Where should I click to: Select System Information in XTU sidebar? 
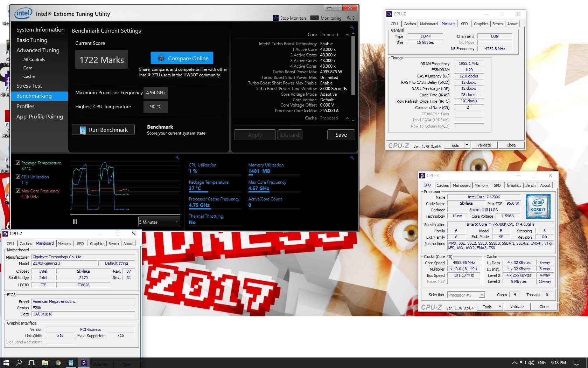tap(40, 30)
